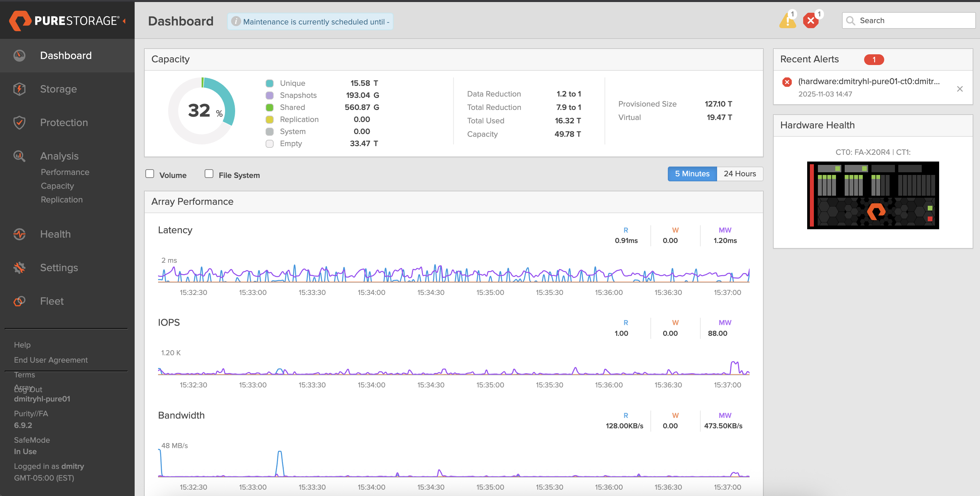The image size is (980, 496).
Task: Open the Replication submenu under Analysis
Action: point(62,199)
